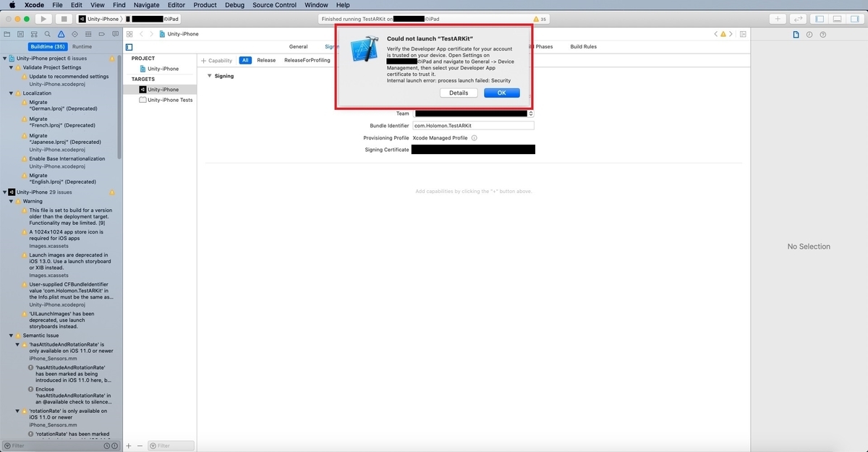This screenshot has height=452, width=868.
Task: Click the + Capability button
Action: (216, 61)
